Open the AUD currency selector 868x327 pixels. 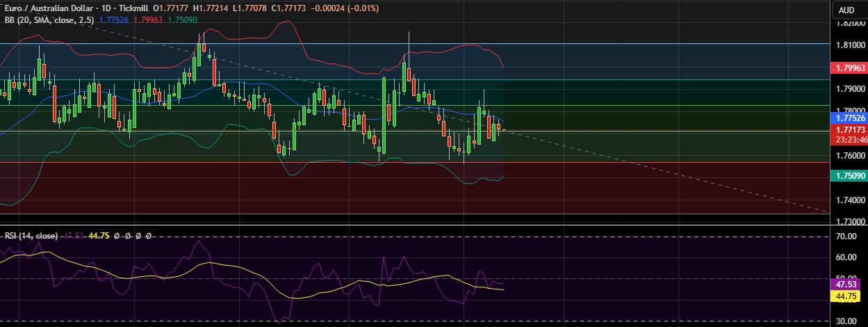click(846, 10)
